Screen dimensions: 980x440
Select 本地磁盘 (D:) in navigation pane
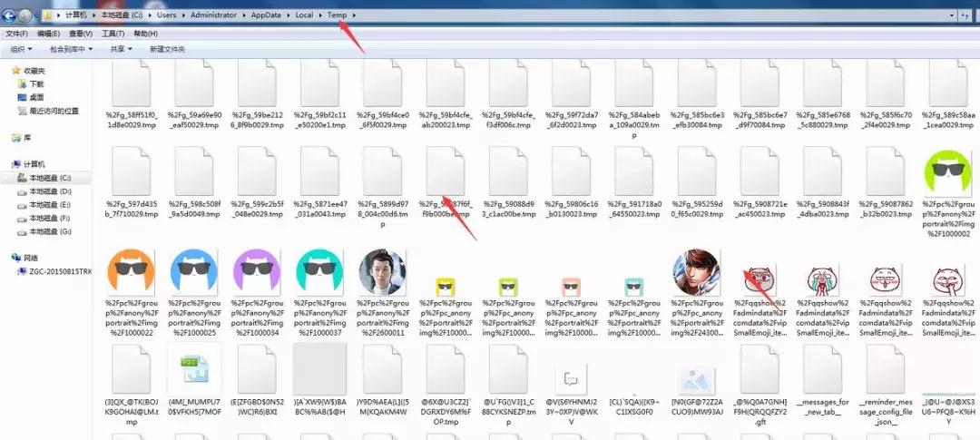[x=50, y=191]
